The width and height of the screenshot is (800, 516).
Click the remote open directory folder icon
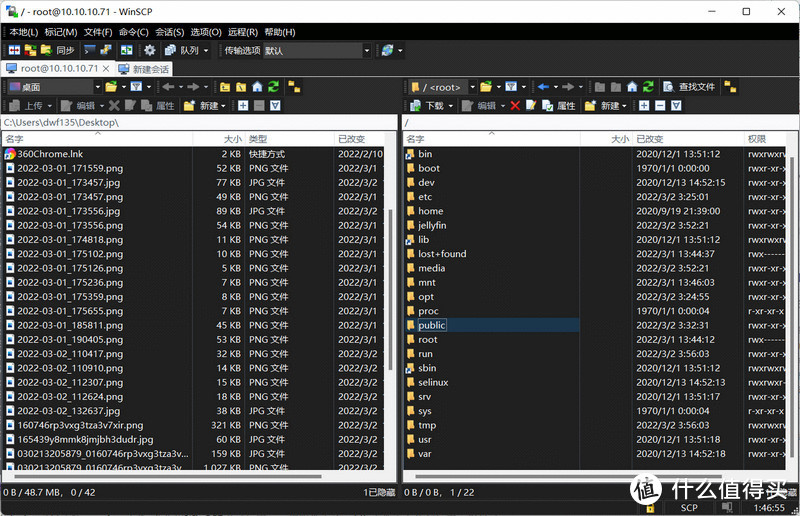coord(486,87)
